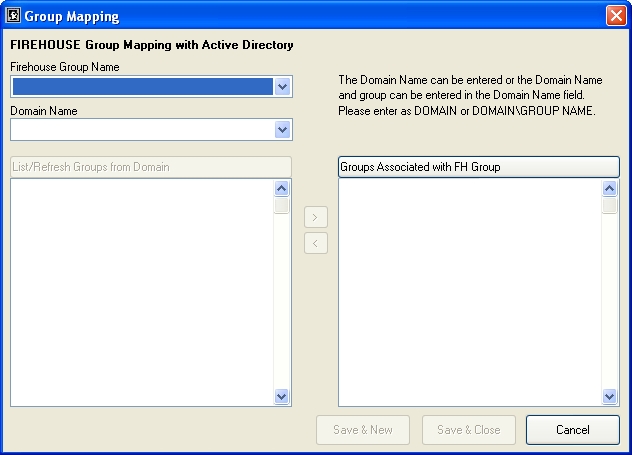Screen dimensions: 632x455
Task: Click scroll thumb in associated groups list
Action: (609, 205)
